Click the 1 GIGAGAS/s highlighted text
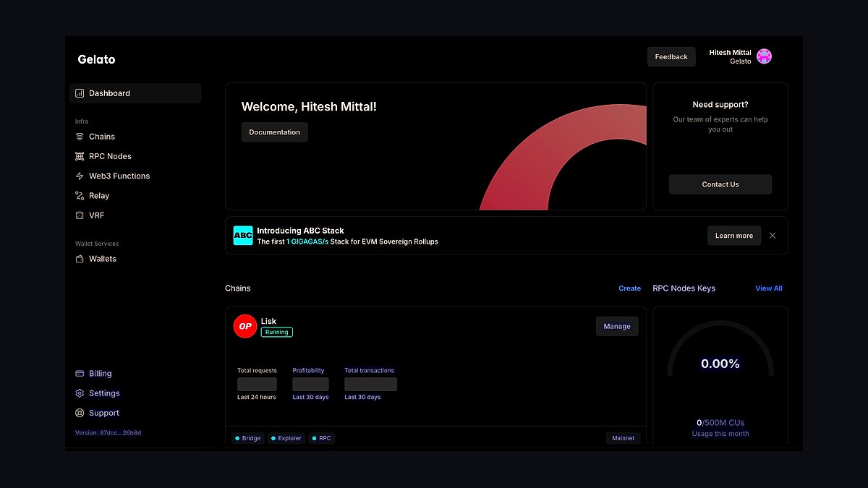This screenshot has height=488, width=868. [307, 241]
